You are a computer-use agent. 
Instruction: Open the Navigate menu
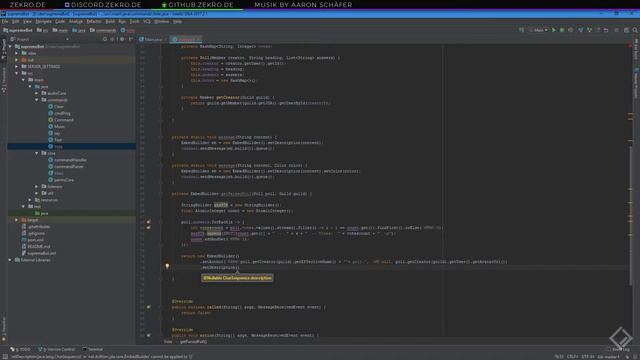43,21
